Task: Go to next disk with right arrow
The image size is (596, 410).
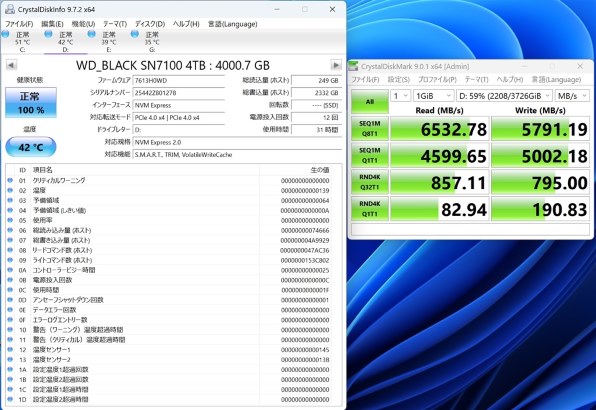Action: coord(336,65)
